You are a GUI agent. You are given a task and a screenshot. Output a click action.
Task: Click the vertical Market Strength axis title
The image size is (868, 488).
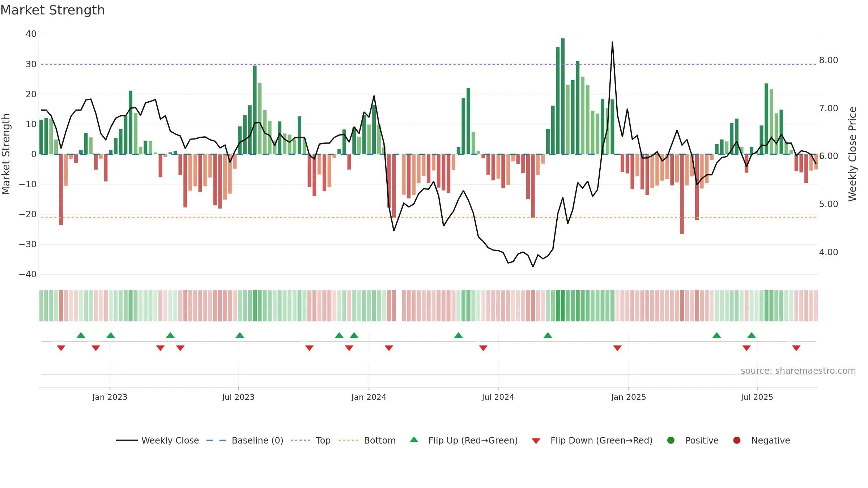pyautogui.click(x=6, y=154)
